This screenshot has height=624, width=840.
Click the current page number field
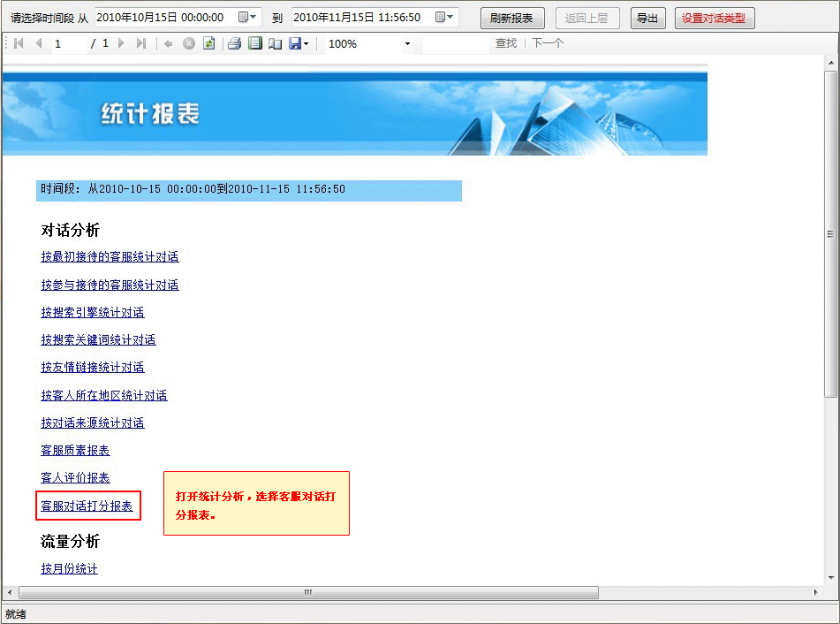click(x=69, y=44)
